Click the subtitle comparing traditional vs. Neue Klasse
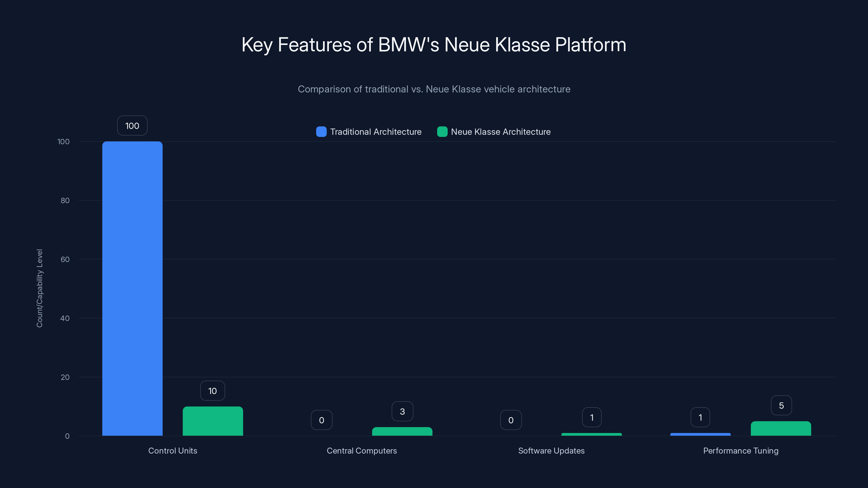This screenshot has height=488, width=868. coord(434,89)
